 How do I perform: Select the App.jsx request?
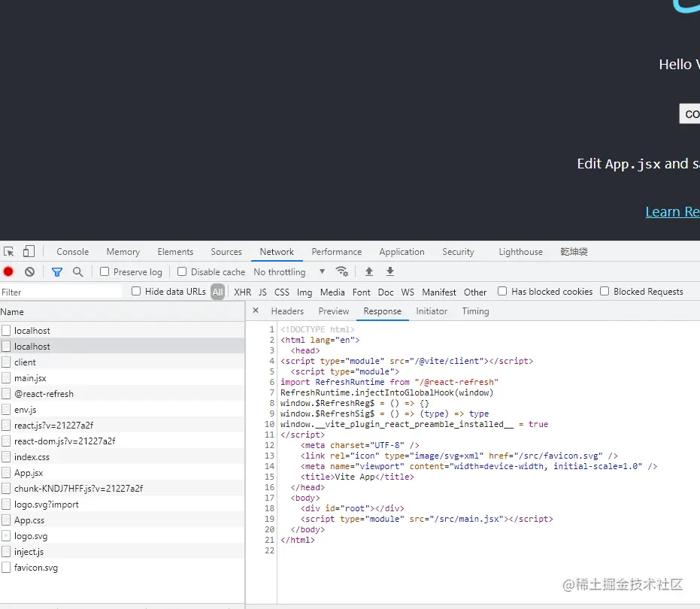[123, 473]
